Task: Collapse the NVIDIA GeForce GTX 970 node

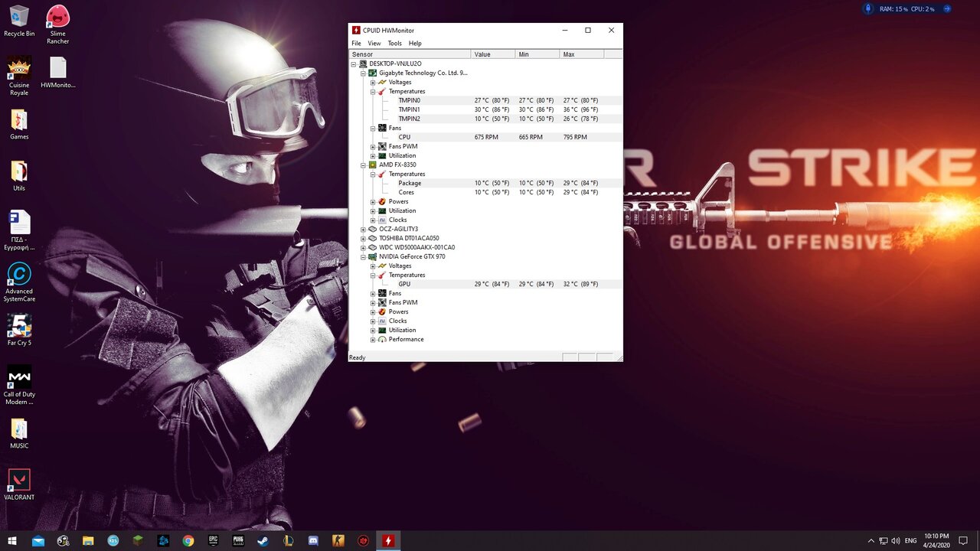Action: click(363, 256)
